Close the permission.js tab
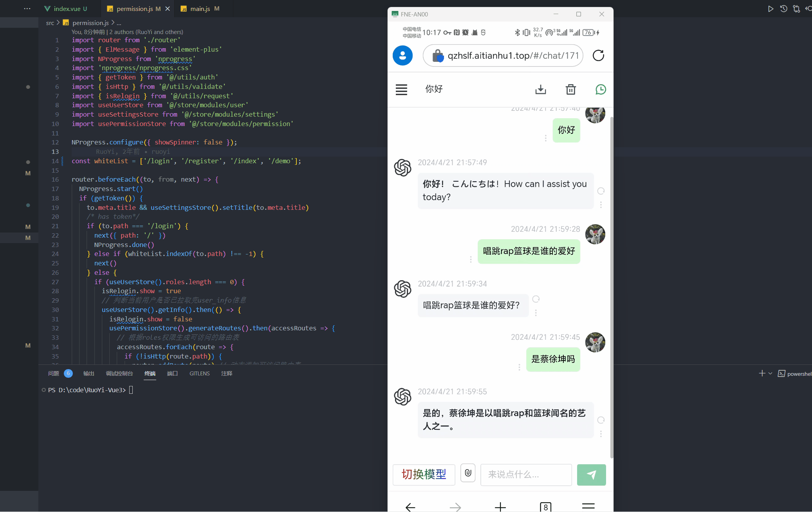This screenshot has width=812, height=512. coord(168,9)
